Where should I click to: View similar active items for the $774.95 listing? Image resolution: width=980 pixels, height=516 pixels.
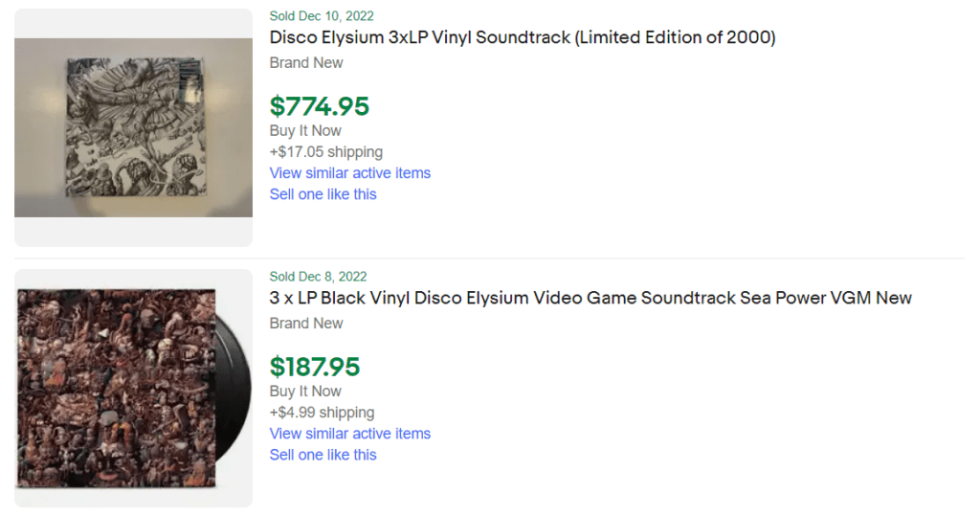coord(349,173)
